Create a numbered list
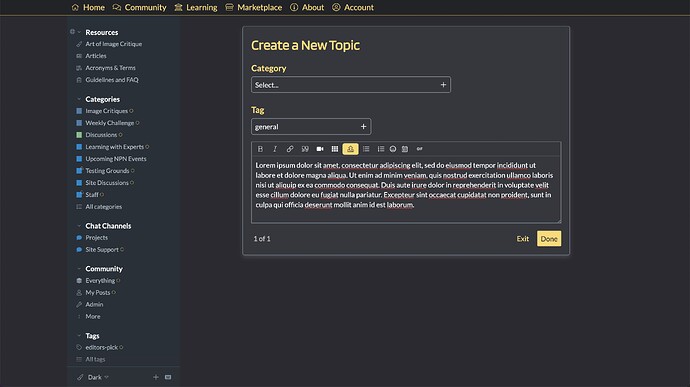Screen dimensions: 690x387 tap(381, 149)
